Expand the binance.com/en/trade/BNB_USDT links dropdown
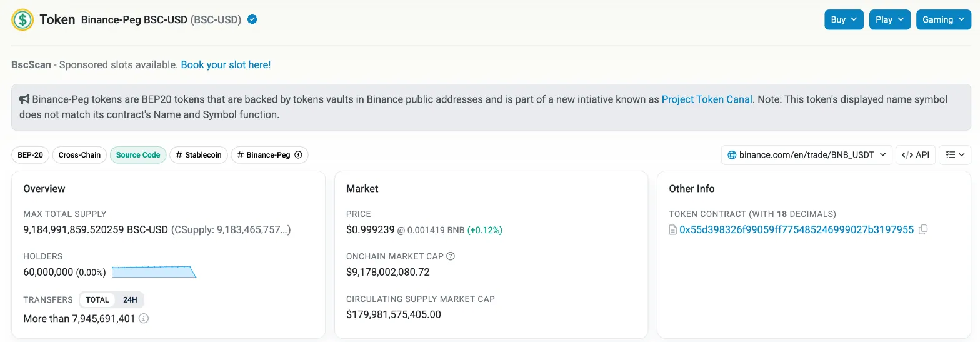This screenshot has width=980, height=342. [x=807, y=155]
